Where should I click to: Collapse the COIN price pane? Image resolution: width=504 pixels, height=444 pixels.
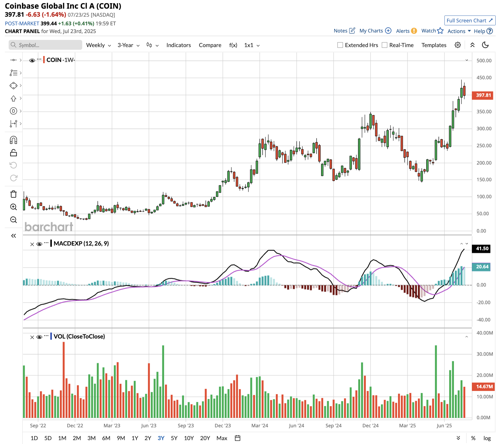click(467, 60)
